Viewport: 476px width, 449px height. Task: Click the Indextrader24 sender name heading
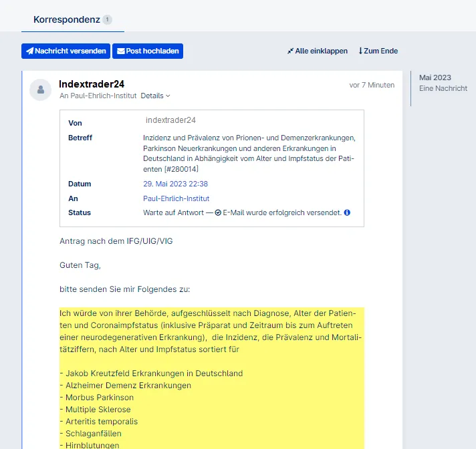(92, 84)
